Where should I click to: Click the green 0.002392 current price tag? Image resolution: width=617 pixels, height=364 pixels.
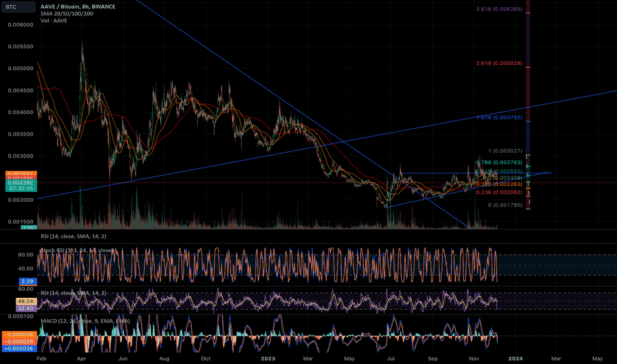(x=21, y=183)
